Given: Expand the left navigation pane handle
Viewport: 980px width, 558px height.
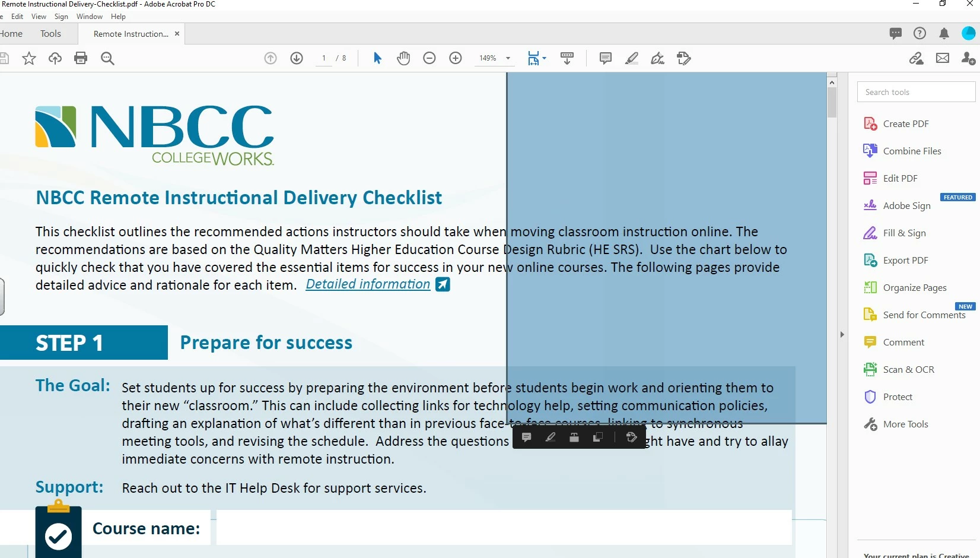Looking at the screenshot, I should 2,296.
